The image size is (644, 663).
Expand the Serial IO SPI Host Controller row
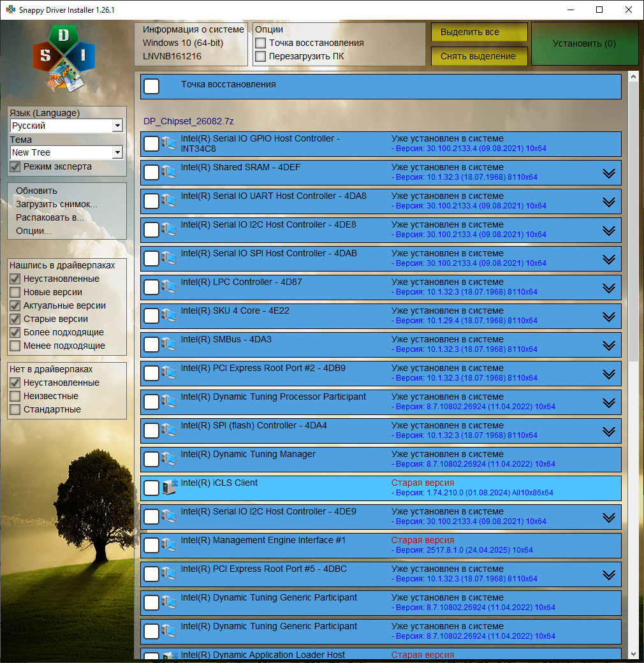point(609,259)
